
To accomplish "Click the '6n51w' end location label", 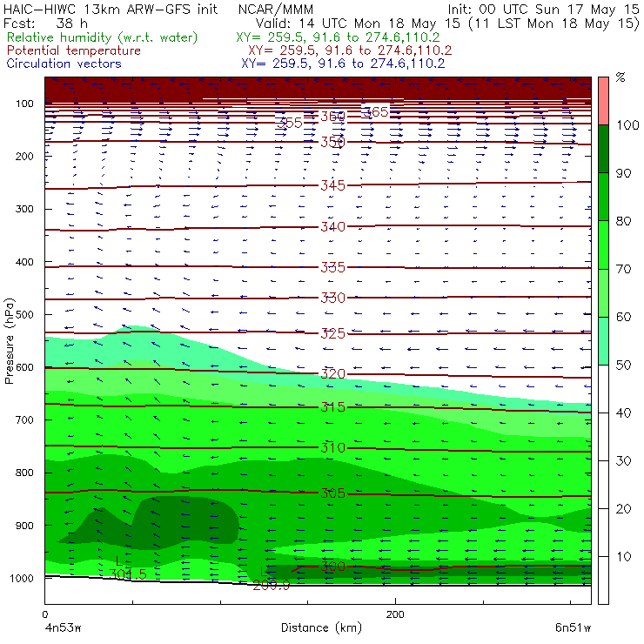I will (x=573, y=627).
